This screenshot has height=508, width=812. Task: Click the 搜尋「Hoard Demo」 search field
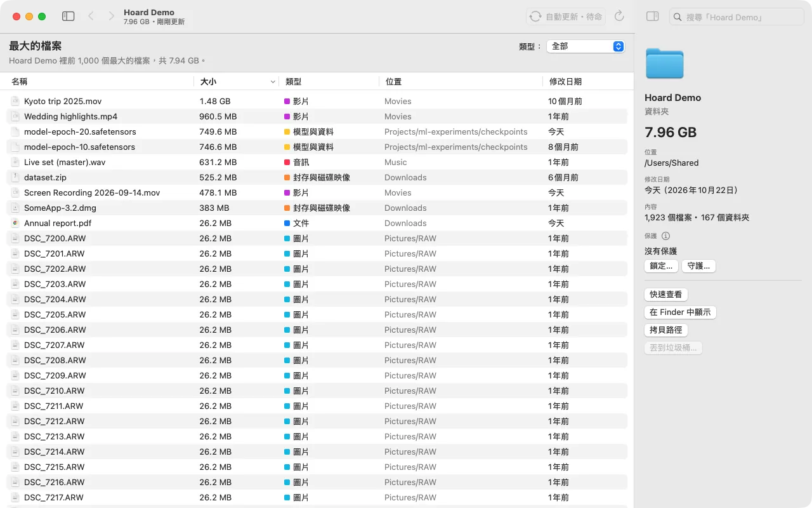click(x=737, y=17)
